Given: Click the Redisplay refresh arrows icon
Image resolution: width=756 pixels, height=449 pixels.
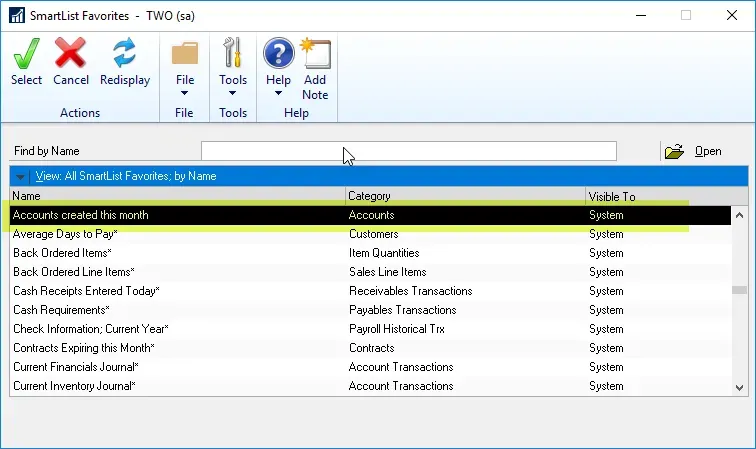Looking at the screenshot, I should point(125,52).
